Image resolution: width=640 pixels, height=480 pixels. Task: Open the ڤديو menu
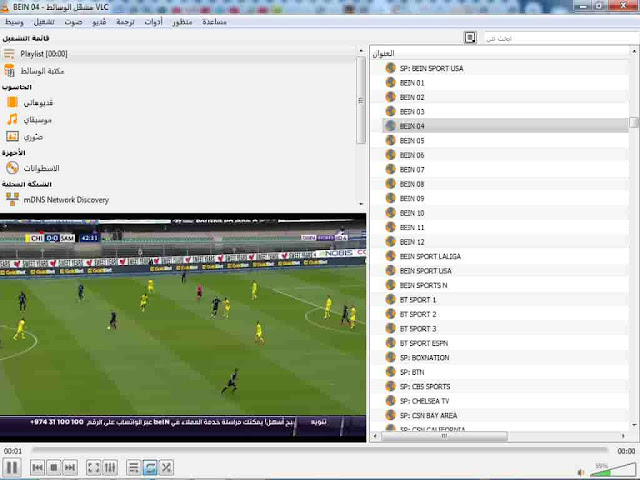(99, 22)
